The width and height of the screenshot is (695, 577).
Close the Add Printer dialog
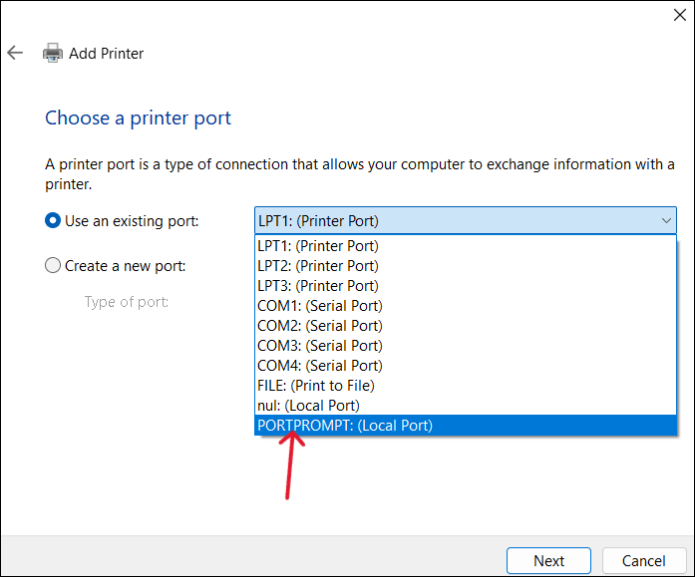coord(680,14)
